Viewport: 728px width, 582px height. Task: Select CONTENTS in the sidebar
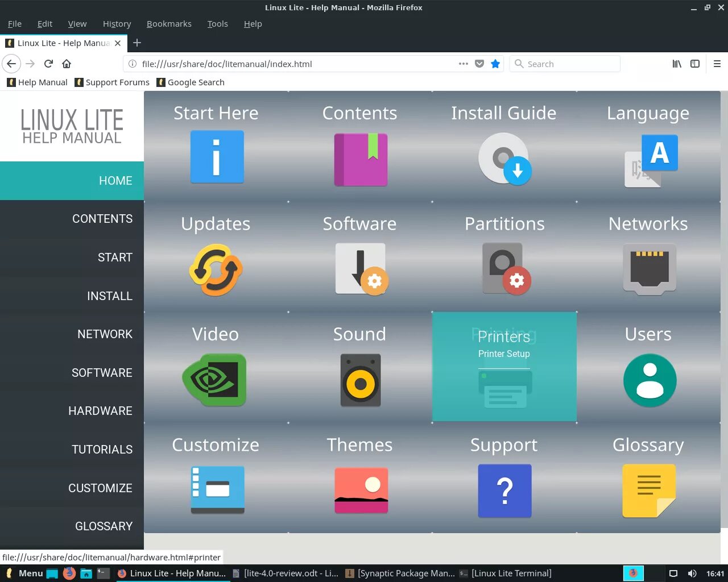coord(72,219)
